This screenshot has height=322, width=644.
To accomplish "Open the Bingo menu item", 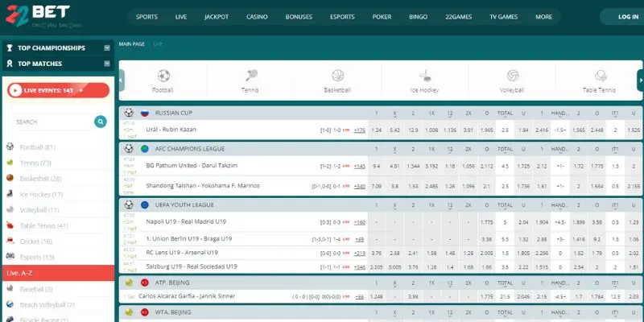I will [x=418, y=17].
